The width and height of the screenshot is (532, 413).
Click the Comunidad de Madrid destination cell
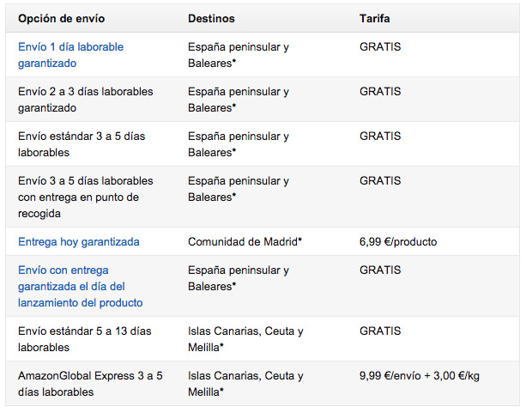pos(245,241)
